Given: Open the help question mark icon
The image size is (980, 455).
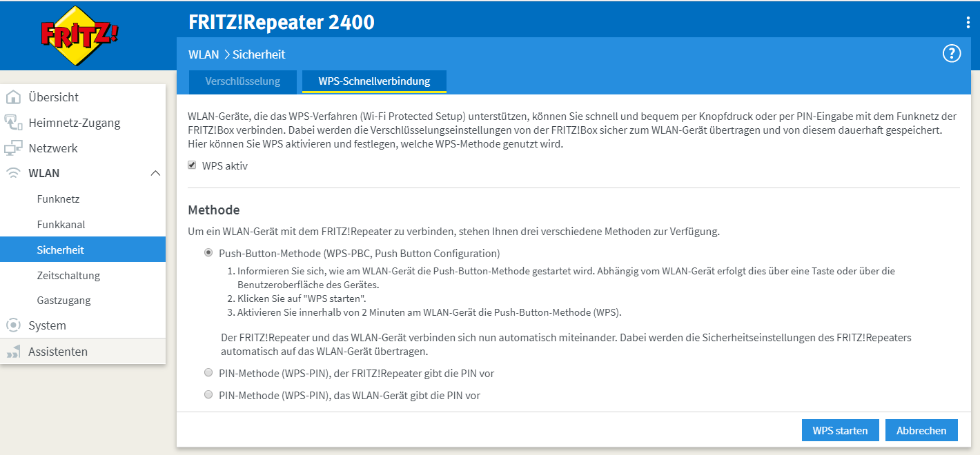Looking at the screenshot, I should click(952, 53).
